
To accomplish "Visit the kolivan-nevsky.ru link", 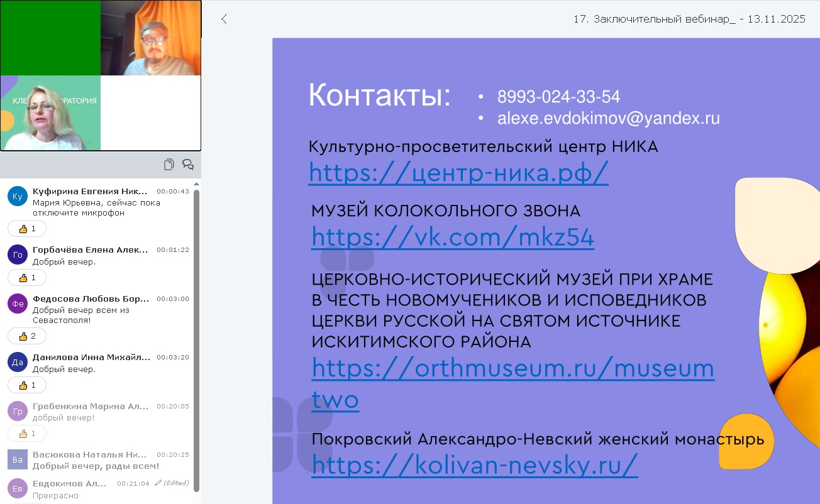I will [x=475, y=464].
